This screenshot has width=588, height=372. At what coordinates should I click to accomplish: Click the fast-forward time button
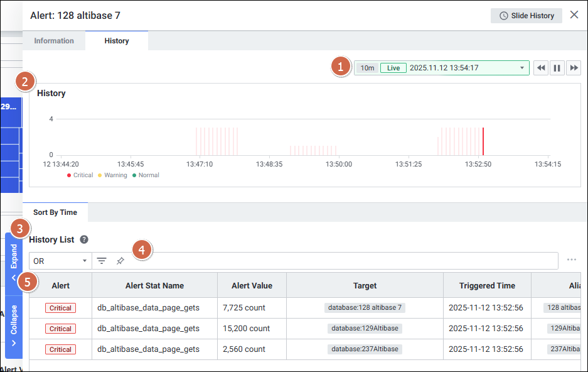click(x=573, y=68)
